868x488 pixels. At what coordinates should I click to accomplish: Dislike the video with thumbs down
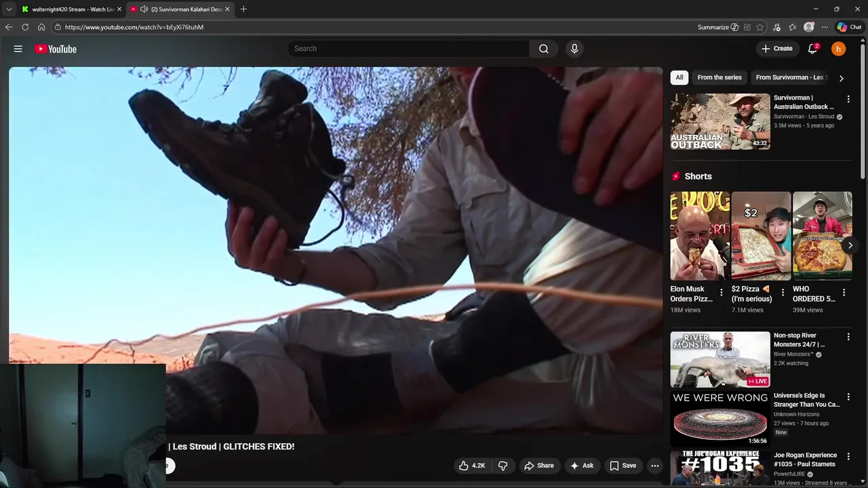tap(503, 466)
